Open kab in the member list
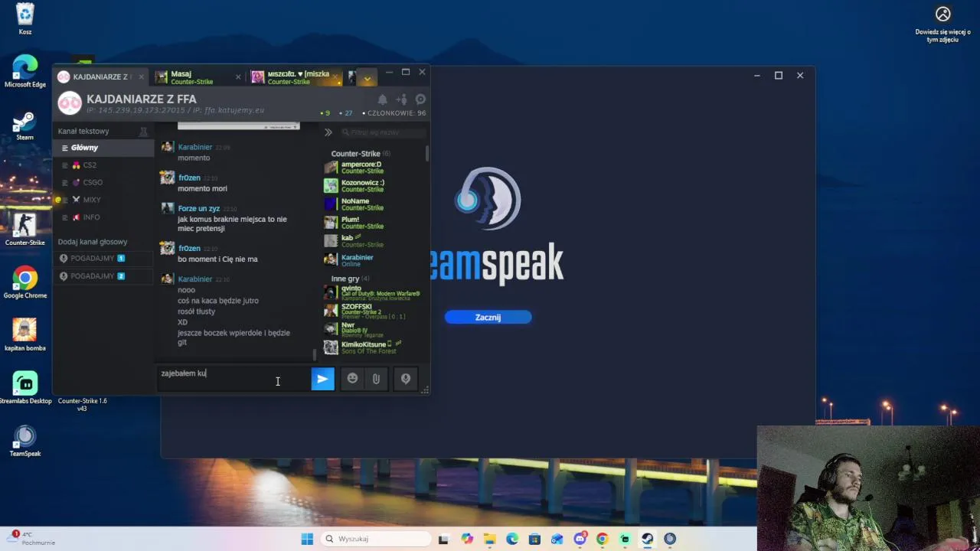The width and height of the screenshot is (980, 551). [x=373, y=241]
